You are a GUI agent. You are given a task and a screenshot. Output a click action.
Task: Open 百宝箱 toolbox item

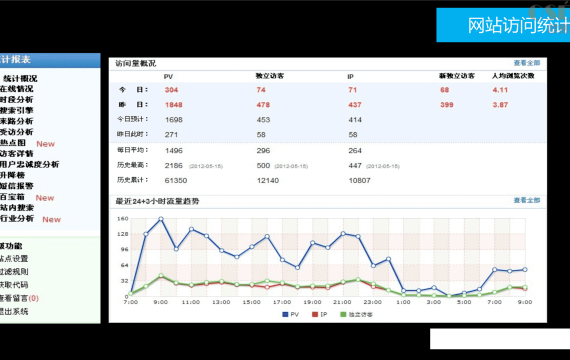point(12,197)
